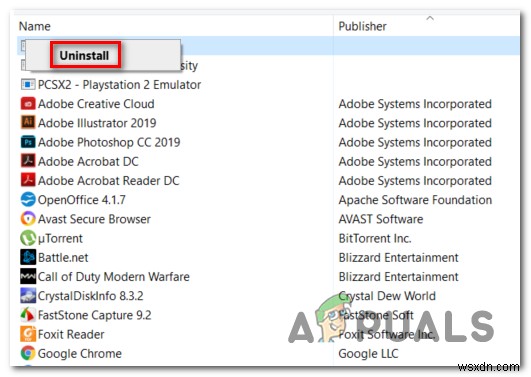Click publisher cell for Acrobat Reader DC
The image size is (531, 377).
coord(415,181)
